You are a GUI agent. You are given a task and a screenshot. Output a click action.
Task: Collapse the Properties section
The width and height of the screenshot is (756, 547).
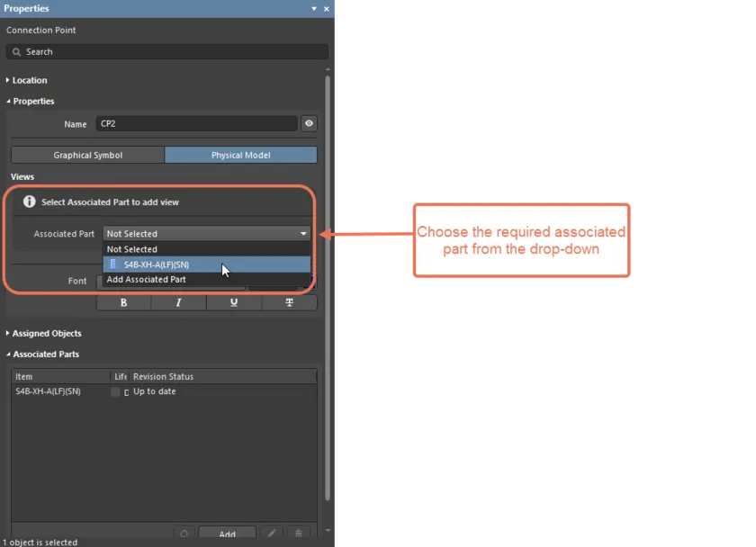point(8,101)
